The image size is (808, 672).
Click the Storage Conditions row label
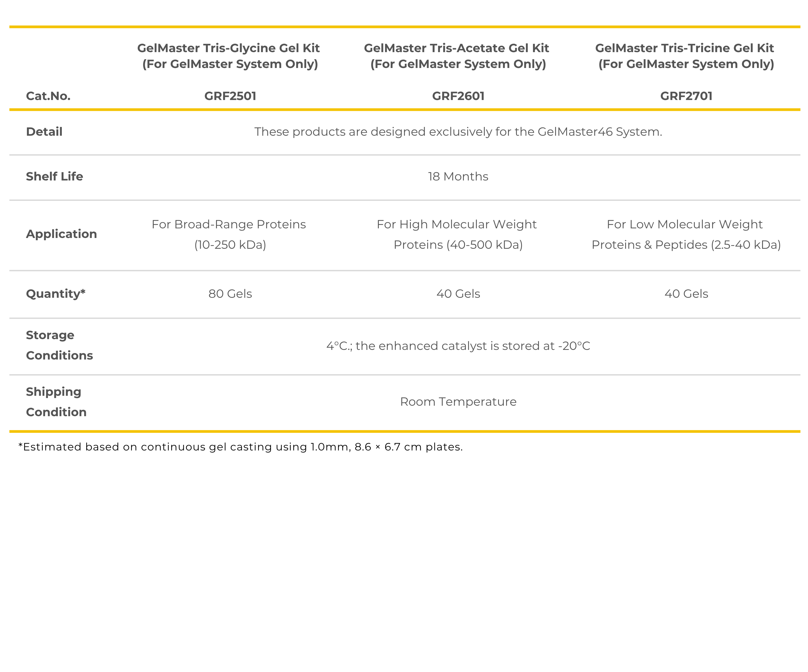(59, 345)
